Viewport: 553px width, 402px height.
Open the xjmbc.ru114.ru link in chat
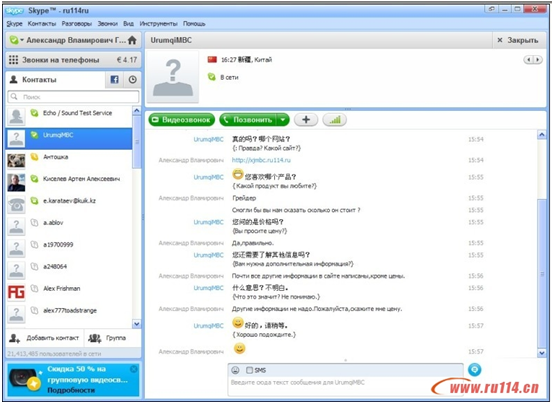coord(261,160)
